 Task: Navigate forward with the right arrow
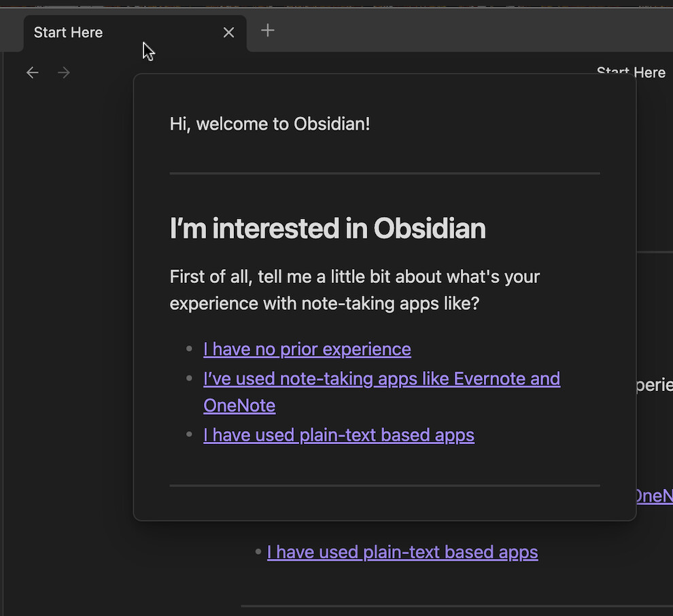63,73
